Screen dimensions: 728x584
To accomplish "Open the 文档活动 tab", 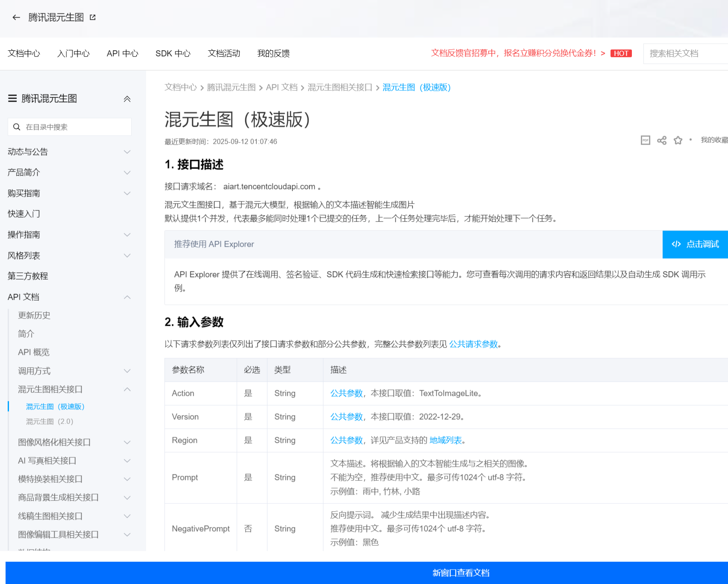I will click(x=224, y=53).
